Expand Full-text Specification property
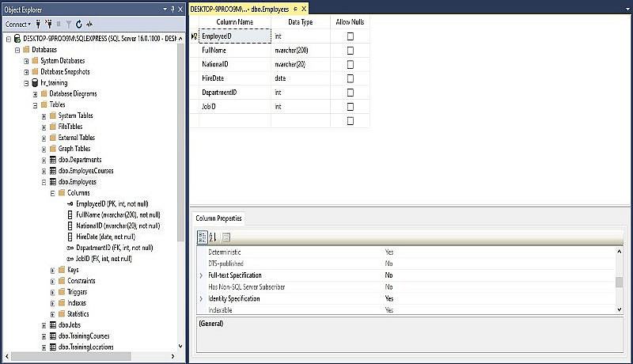The width and height of the screenshot is (633, 364). tap(201, 275)
